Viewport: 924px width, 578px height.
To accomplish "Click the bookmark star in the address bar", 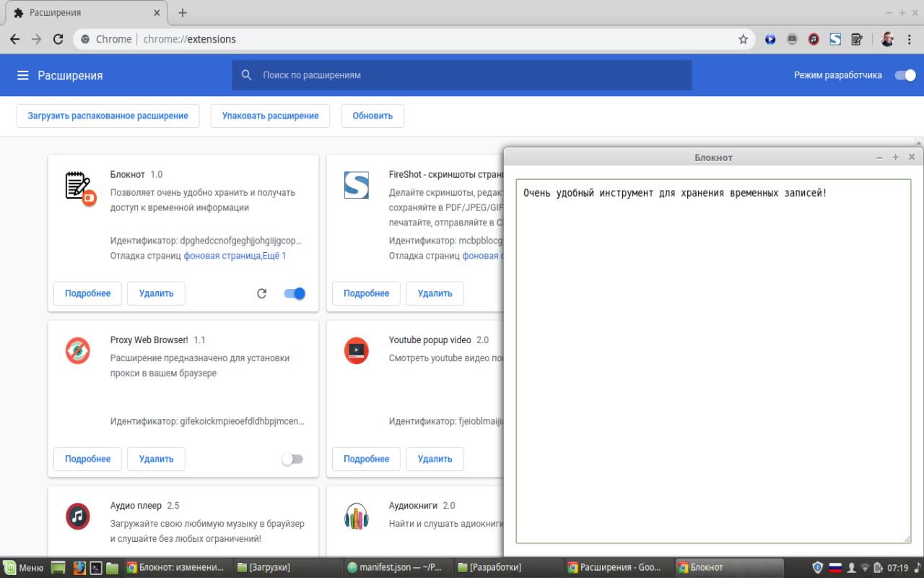I will (x=743, y=40).
